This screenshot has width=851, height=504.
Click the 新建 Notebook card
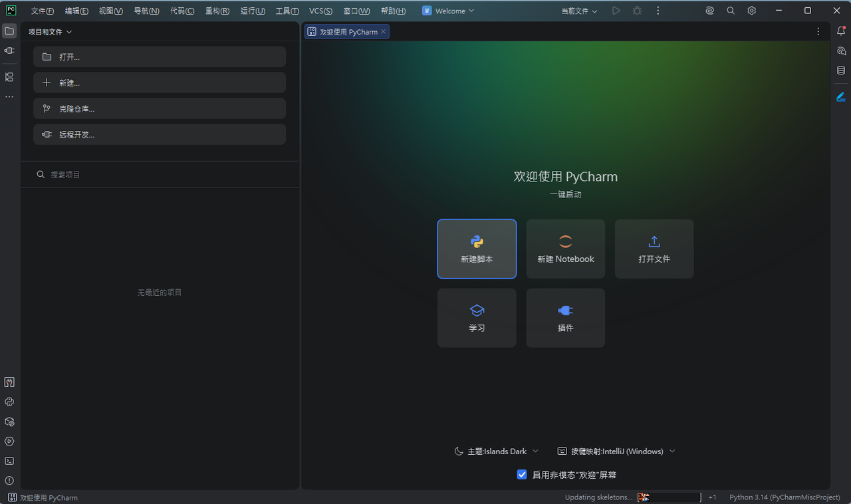point(566,249)
